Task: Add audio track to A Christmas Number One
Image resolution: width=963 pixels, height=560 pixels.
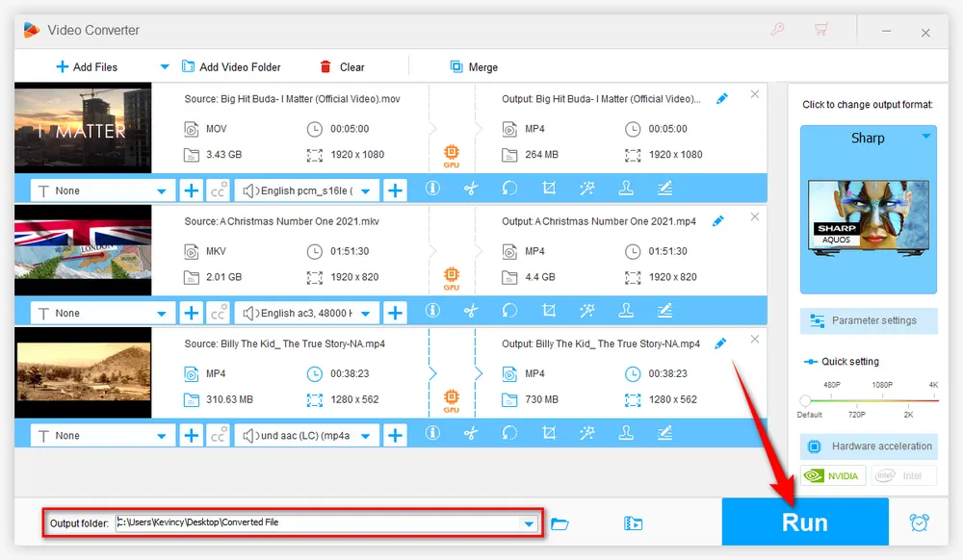Action: click(x=396, y=314)
